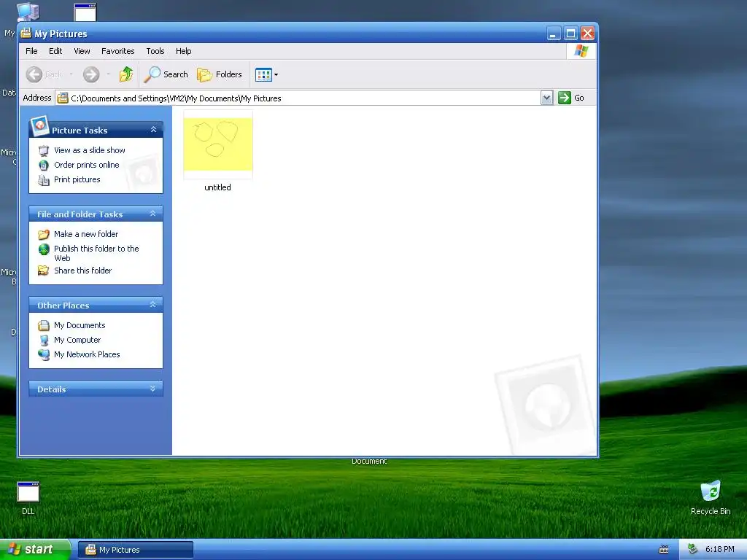Go to My Network Places link
Image resolution: width=747 pixels, height=560 pixels.
(87, 354)
